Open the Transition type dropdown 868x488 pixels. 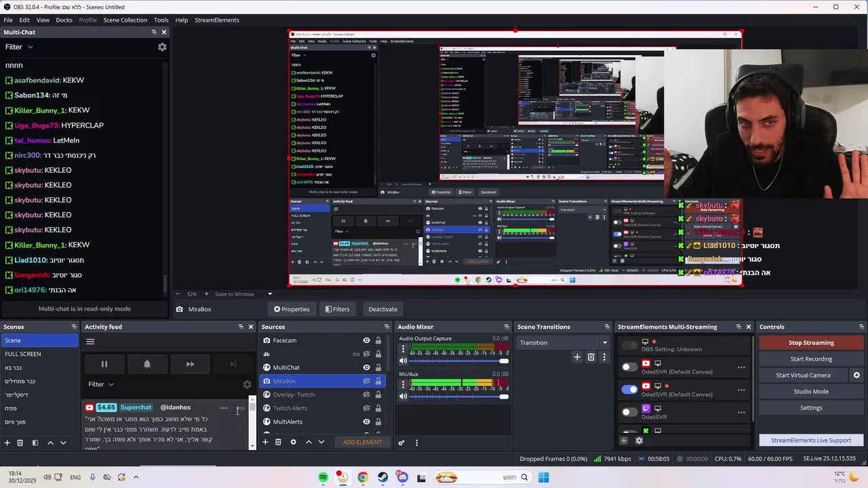[x=563, y=342]
